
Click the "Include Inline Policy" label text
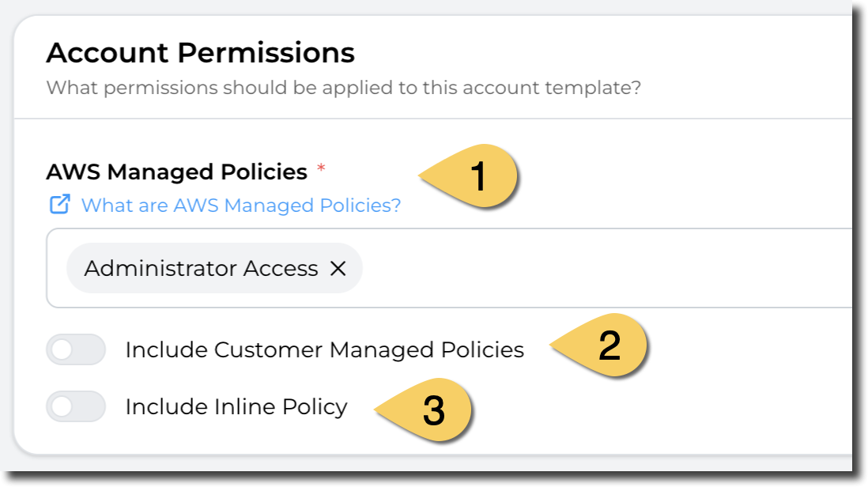point(236,406)
